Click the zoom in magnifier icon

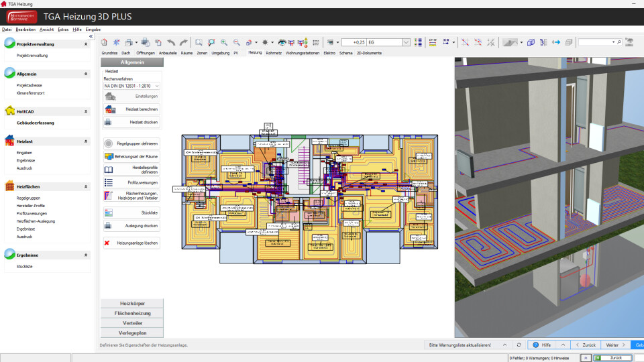224,42
